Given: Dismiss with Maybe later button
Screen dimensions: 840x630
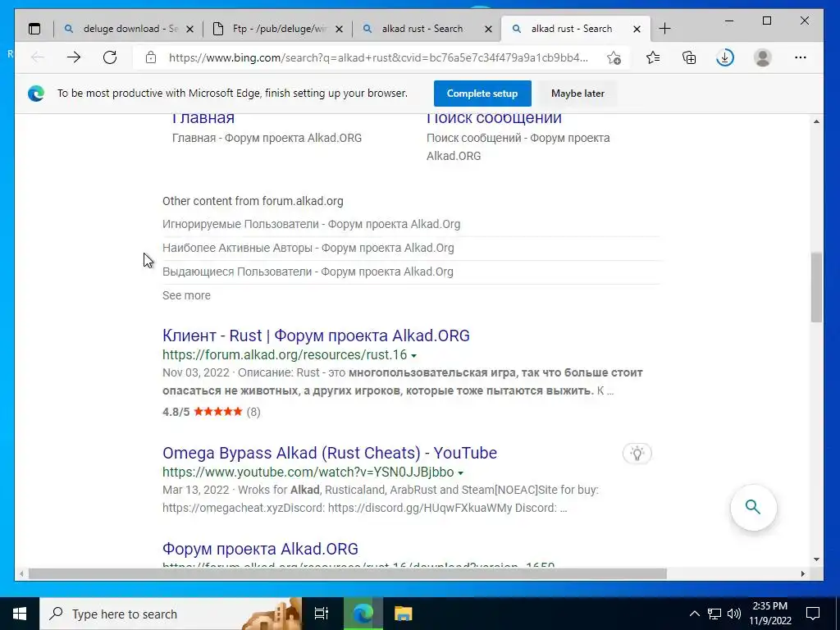Looking at the screenshot, I should pos(577,94).
